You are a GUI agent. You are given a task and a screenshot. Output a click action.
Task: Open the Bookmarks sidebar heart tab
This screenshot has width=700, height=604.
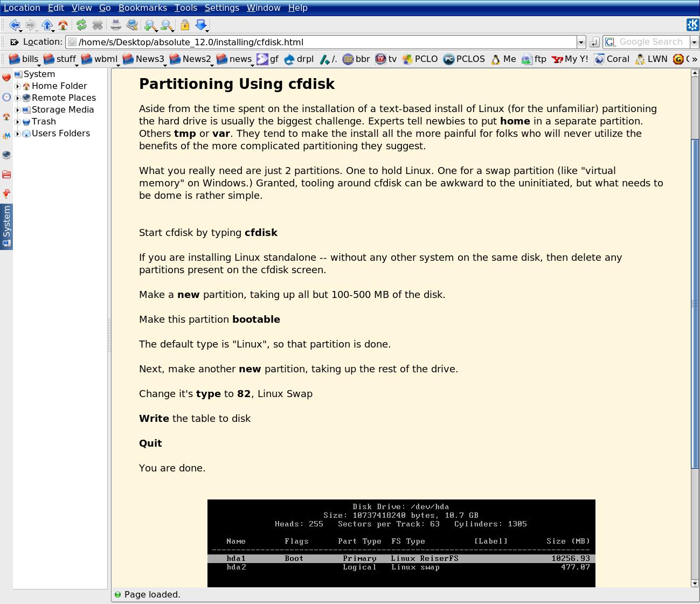6,78
